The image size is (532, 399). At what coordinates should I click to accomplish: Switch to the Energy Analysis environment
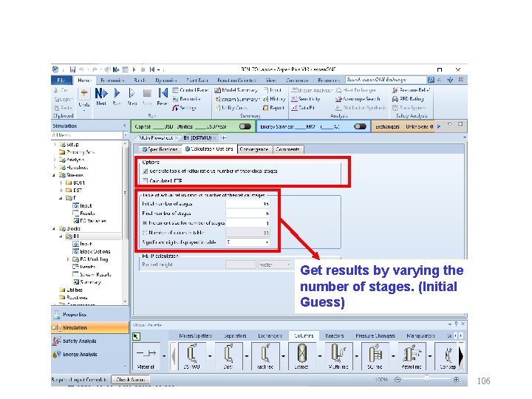[90, 354]
